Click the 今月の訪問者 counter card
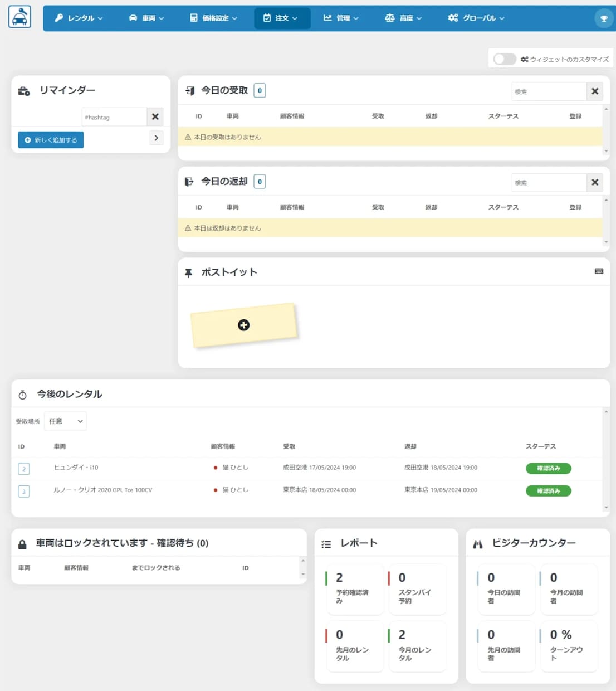Image resolution: width=616 pixels, height=691 pixels. click(x=568, y=588)
